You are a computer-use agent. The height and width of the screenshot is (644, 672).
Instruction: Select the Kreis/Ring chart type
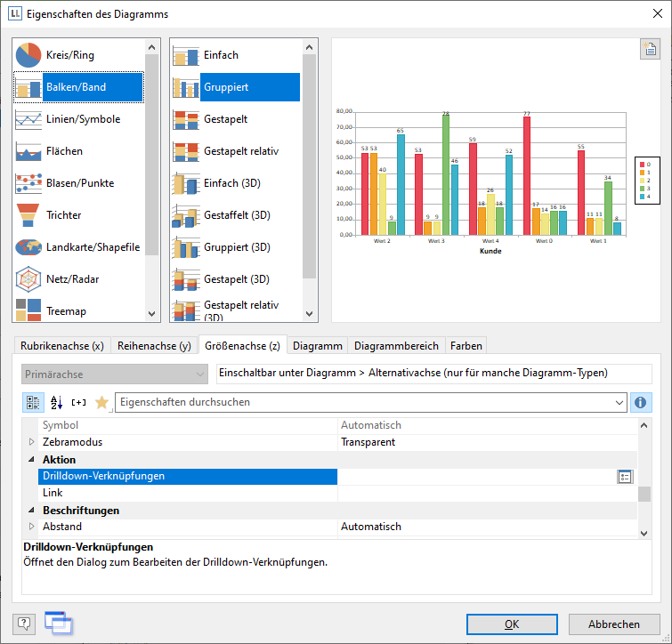point(78,55)
